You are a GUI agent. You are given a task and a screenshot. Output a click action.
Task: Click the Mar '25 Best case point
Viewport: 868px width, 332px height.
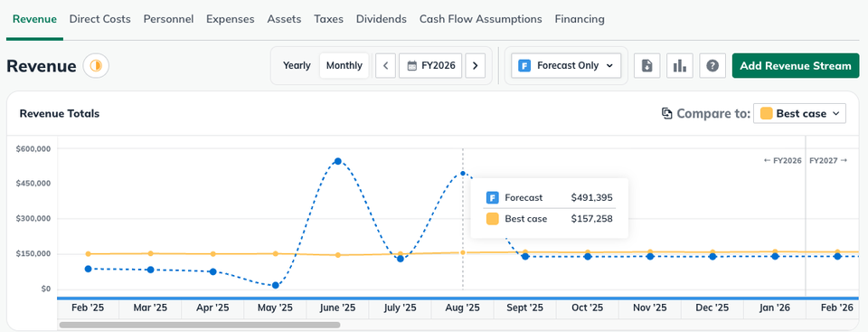pos(151,253)
